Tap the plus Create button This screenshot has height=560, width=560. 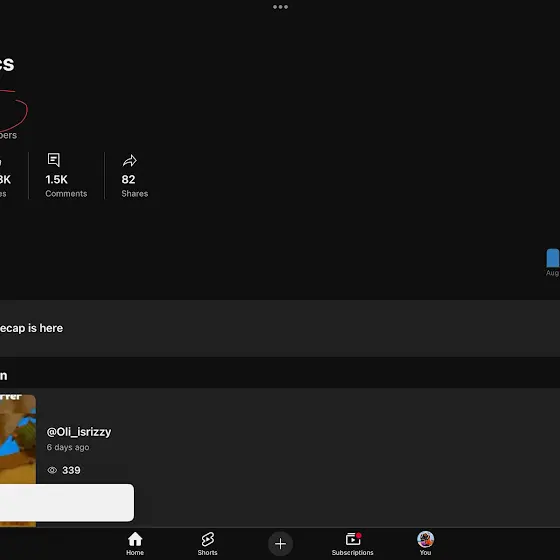click(x=280, y=544)
